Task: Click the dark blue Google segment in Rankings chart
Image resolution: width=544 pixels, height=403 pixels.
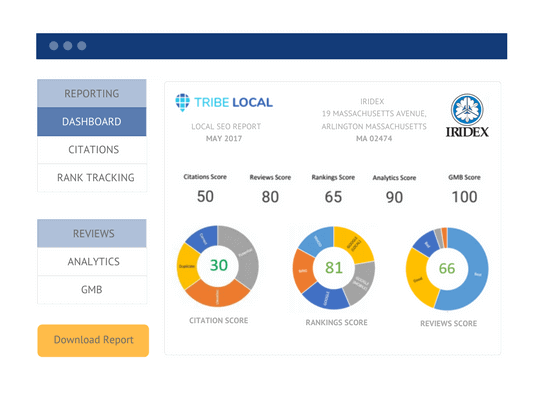Action: pos(325,298)
